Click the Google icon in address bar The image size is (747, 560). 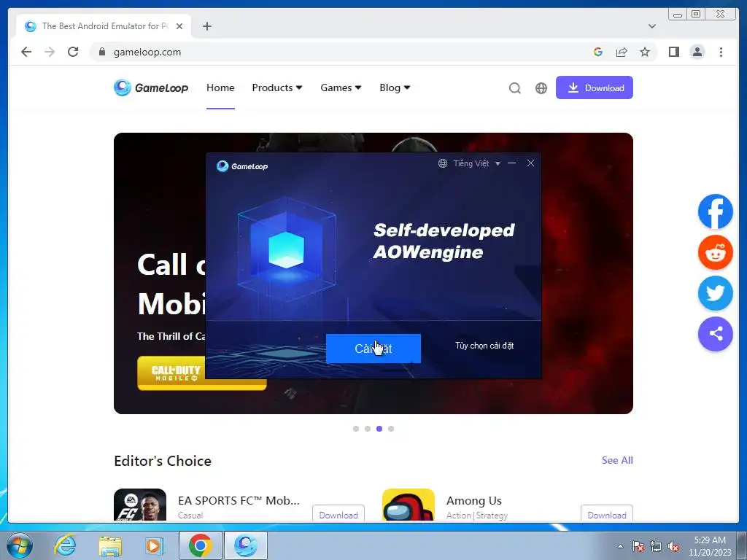pyautogui.click(x=598, y=52)
